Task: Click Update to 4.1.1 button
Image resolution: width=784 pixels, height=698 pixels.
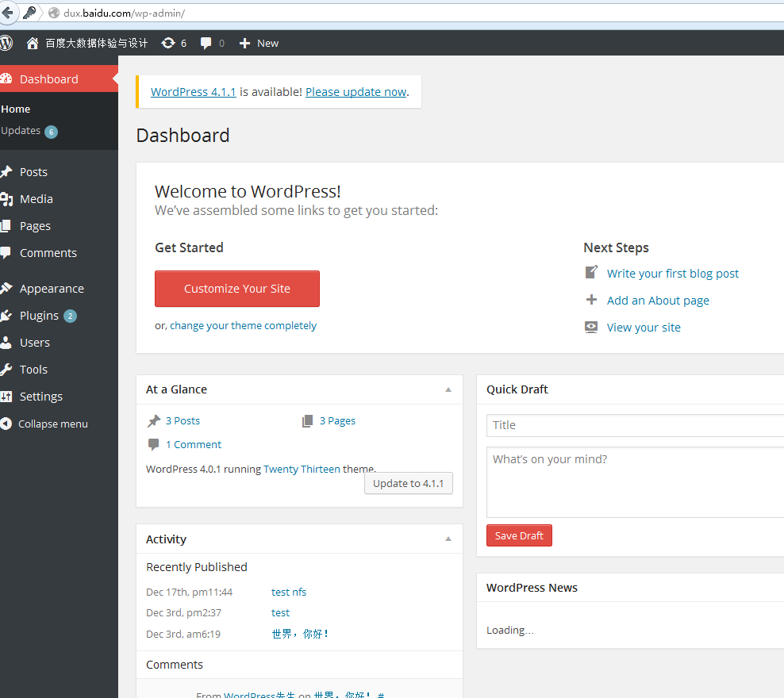Action: [x=409, y=483]
